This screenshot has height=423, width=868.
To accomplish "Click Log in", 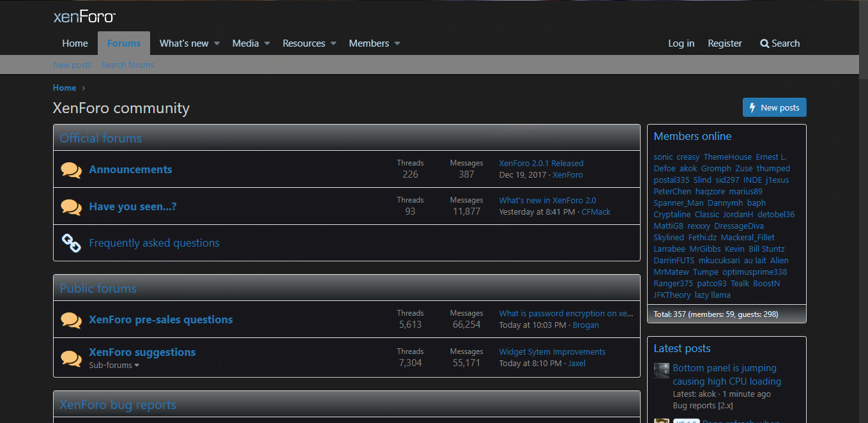I will point(681,43).
